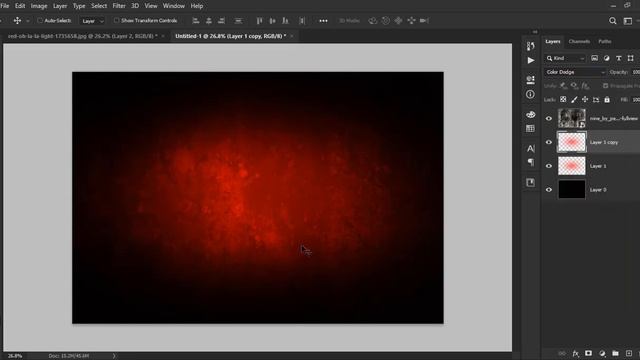Open the Swatches grid panel icon
Image resolution: width=640 pixels, height=360 pixels.
pos(530,129)
